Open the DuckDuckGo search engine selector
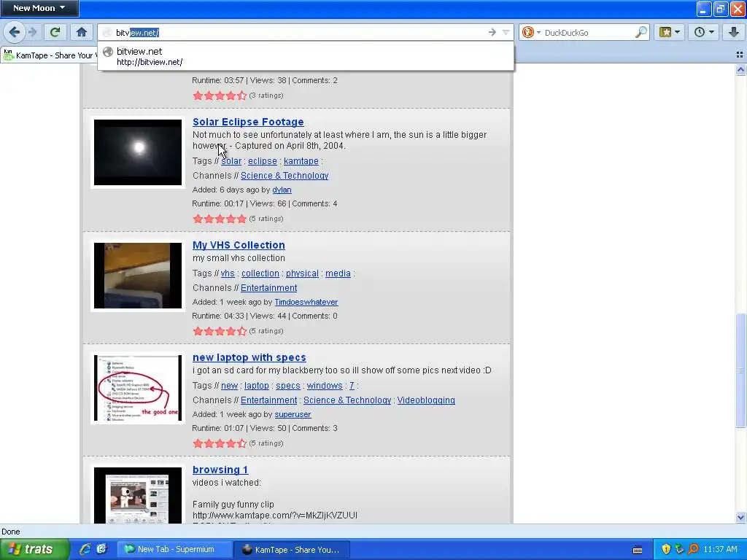The image size is (747, 560). [x=531, y=32]
